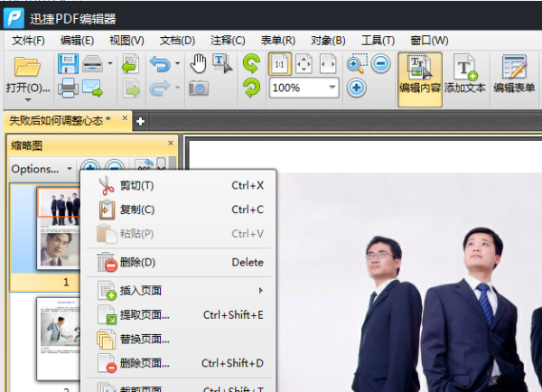Expand the Undo history dropdown arrow
Viewport: 542px width, 392px height.
[177, 63]
